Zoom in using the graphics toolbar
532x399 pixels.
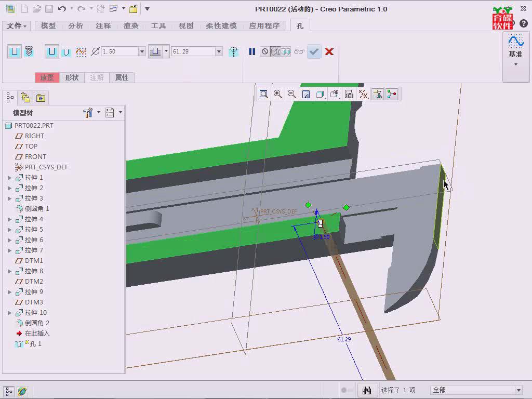tap(278, 94)
